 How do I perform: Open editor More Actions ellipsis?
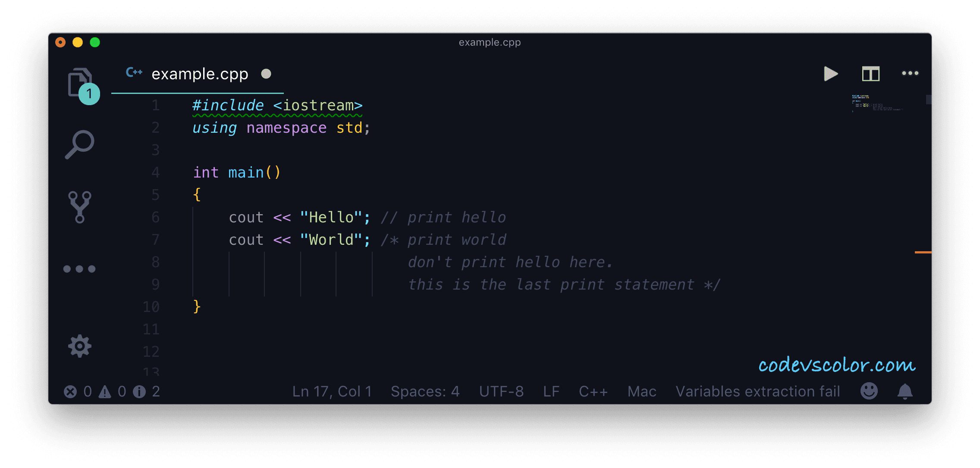(x=910, y=73)
